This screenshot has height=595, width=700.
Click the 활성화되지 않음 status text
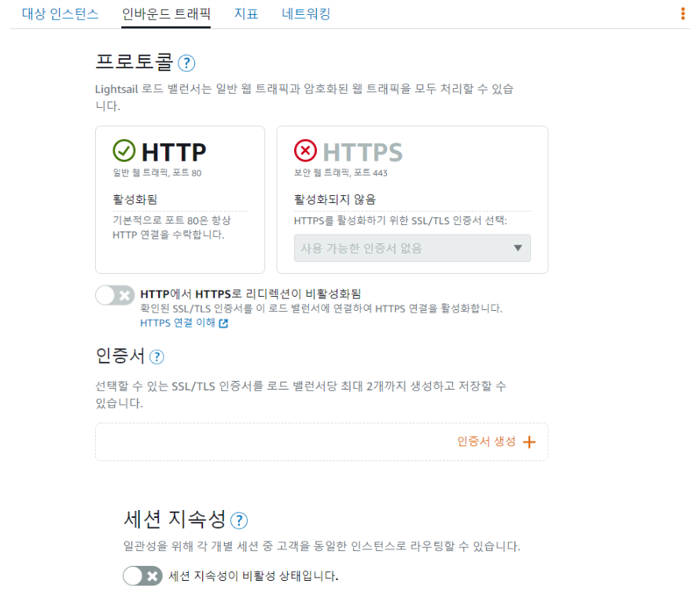coord(335,200)
